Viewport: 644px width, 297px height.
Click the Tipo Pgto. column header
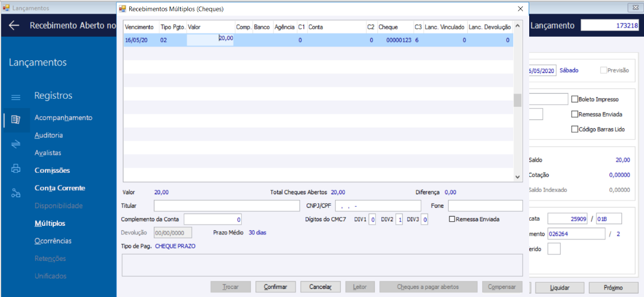(x=173, y=27)
